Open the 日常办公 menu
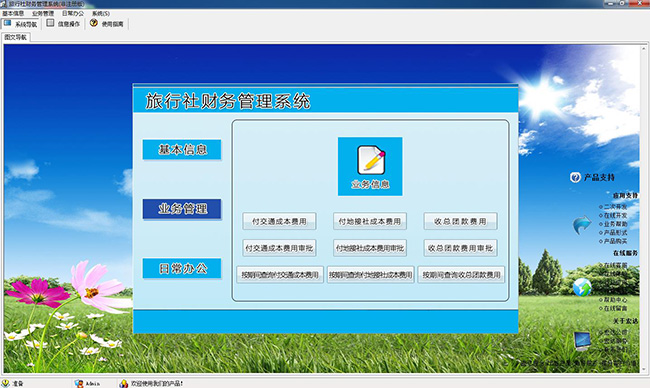The height and width of the screenshot is (388, 650). [x=73, y=13]
